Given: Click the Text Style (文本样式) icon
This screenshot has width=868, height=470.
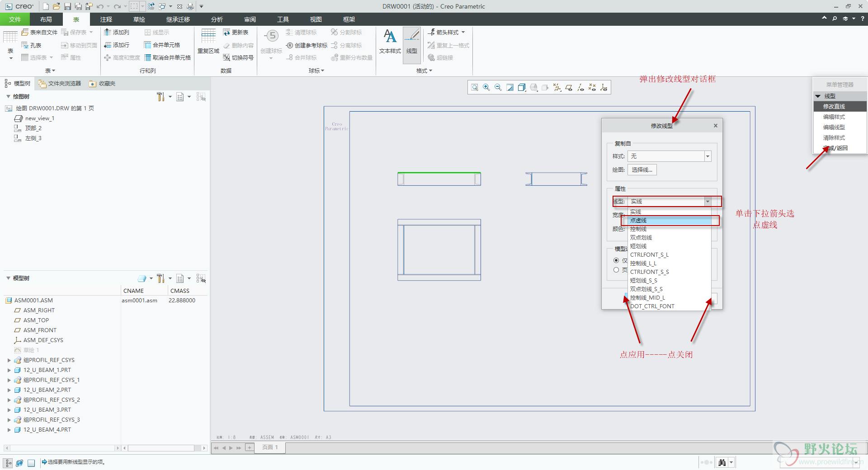Looking at the screenshot, I should (x=390, y=42).
